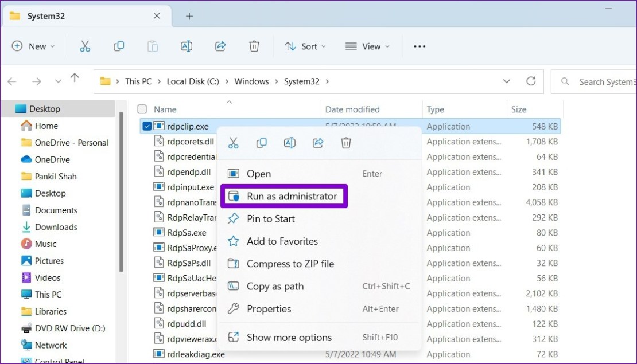Click the Copy icon in the top toolbar

(119, 46)
